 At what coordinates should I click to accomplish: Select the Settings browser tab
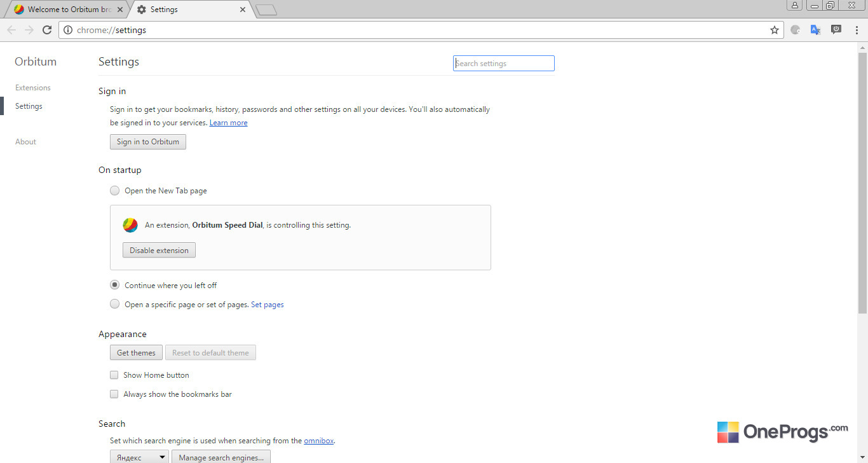(x=190, y=10)
